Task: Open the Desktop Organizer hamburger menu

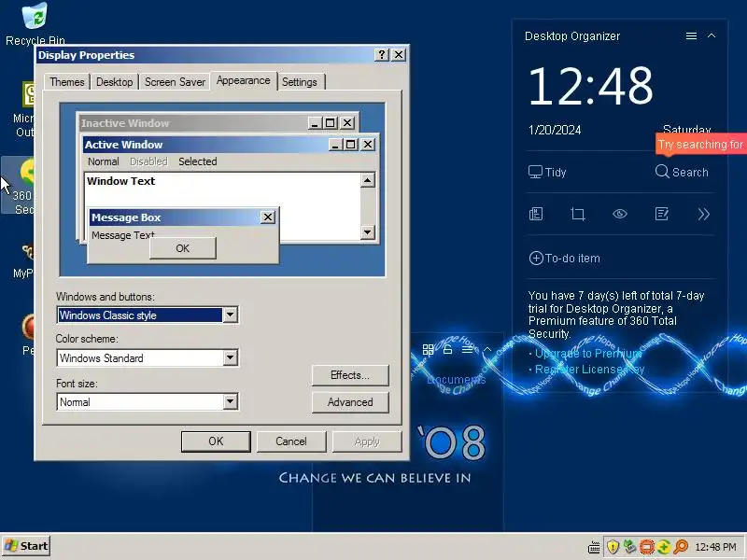Action: click(x=691, y=36)
